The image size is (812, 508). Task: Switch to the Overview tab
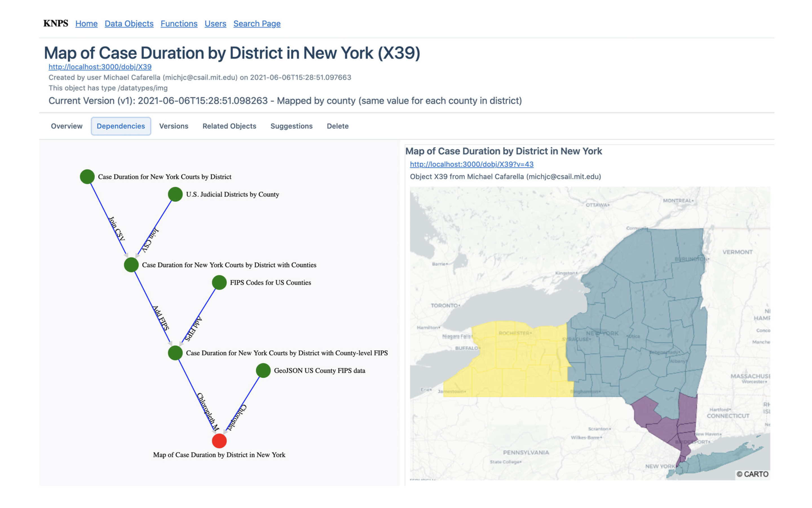tap(67, 126)
